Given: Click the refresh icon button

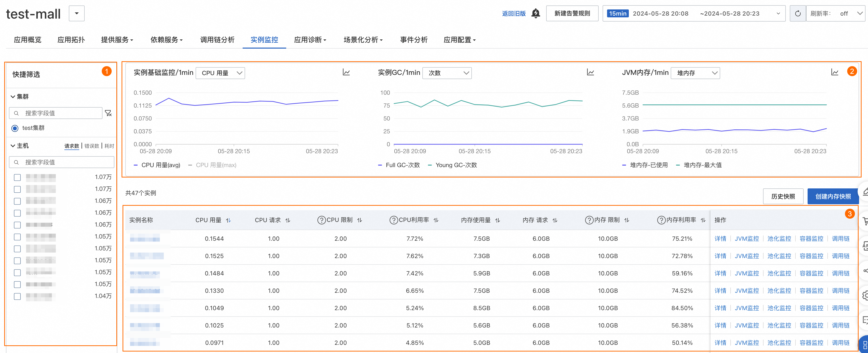Looking at the screenshot, I should (x=798, y=13).
